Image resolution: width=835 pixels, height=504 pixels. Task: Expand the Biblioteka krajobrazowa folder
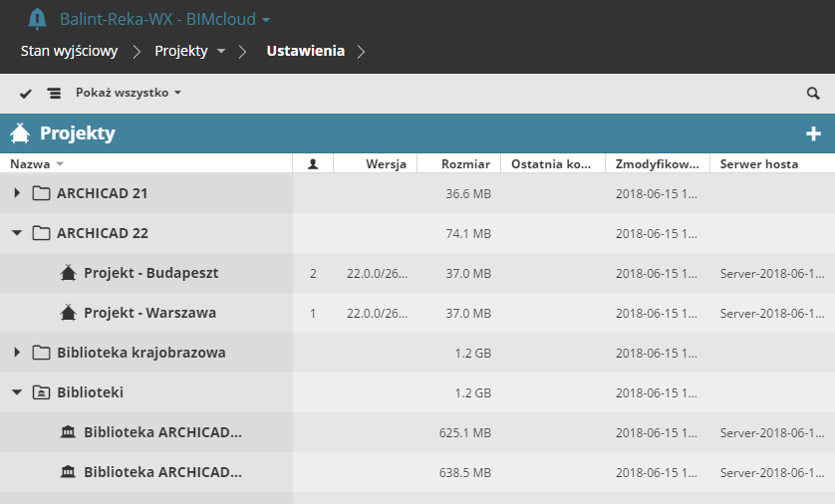[x=17, y=353]
